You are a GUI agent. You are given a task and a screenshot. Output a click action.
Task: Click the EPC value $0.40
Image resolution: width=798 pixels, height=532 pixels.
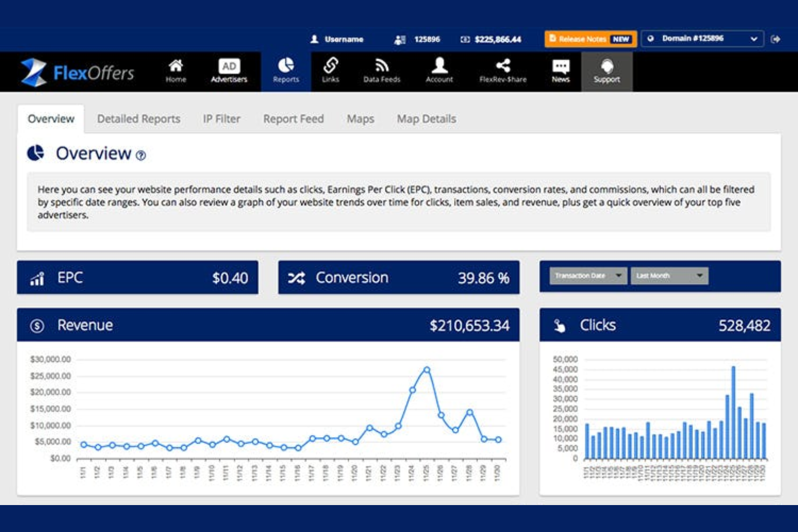(230, 278)
